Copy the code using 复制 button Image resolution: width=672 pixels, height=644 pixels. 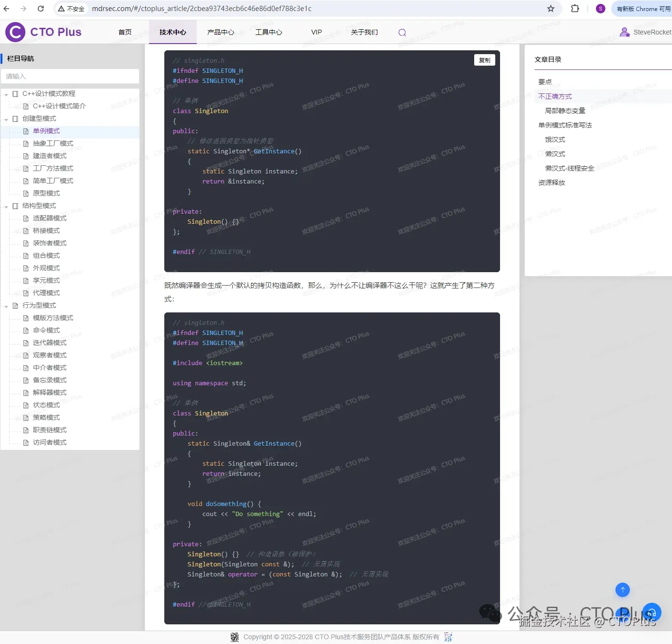[x=484, y=60]
